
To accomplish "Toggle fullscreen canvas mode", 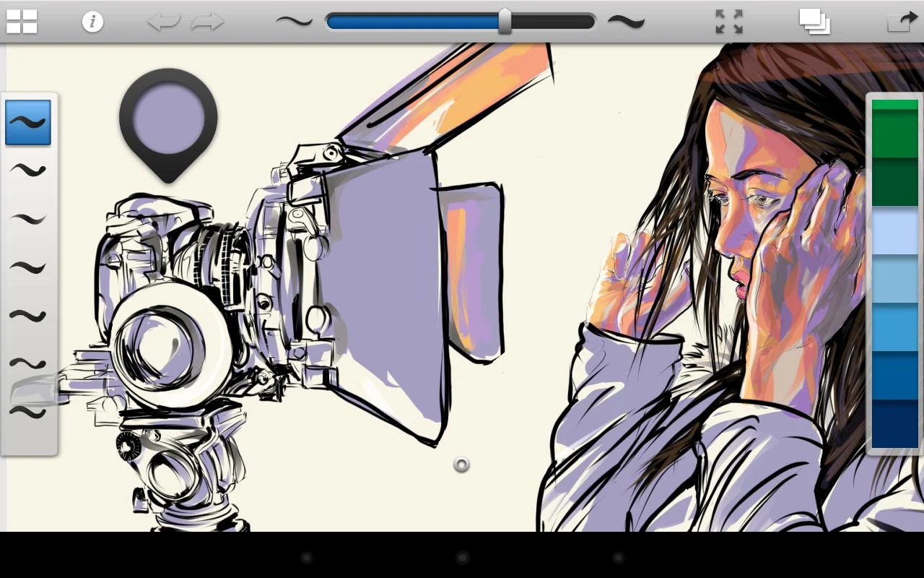I will click(729, 21).
